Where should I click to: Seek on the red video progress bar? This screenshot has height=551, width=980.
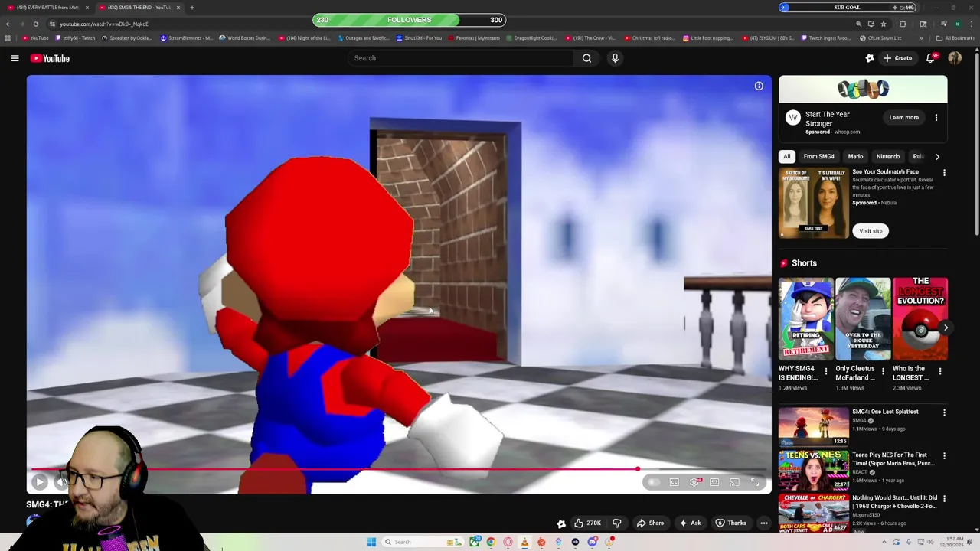pos(398,469)
